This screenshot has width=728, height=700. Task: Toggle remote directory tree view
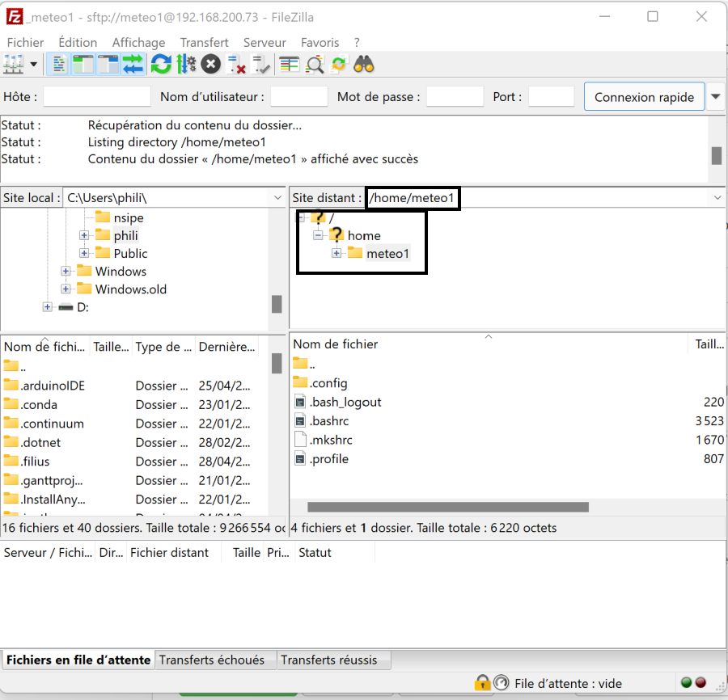pos(108,64)
